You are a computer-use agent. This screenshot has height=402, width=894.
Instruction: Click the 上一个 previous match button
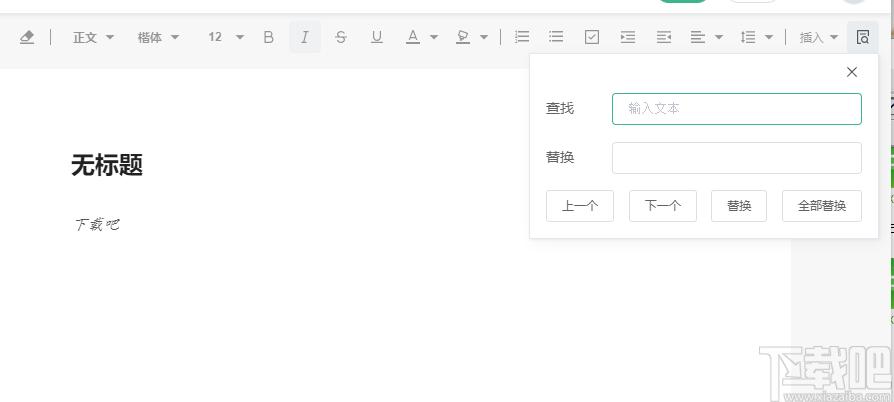(x=580, y=206)
